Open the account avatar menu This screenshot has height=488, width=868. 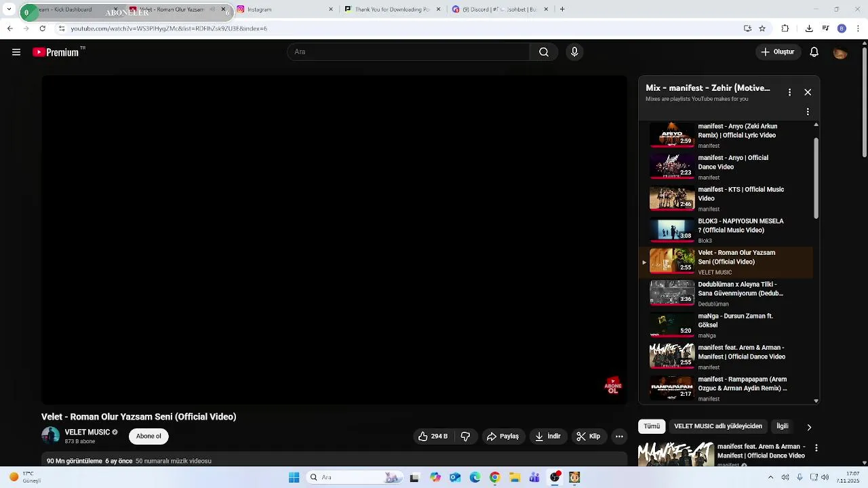[x=840, y=52]
